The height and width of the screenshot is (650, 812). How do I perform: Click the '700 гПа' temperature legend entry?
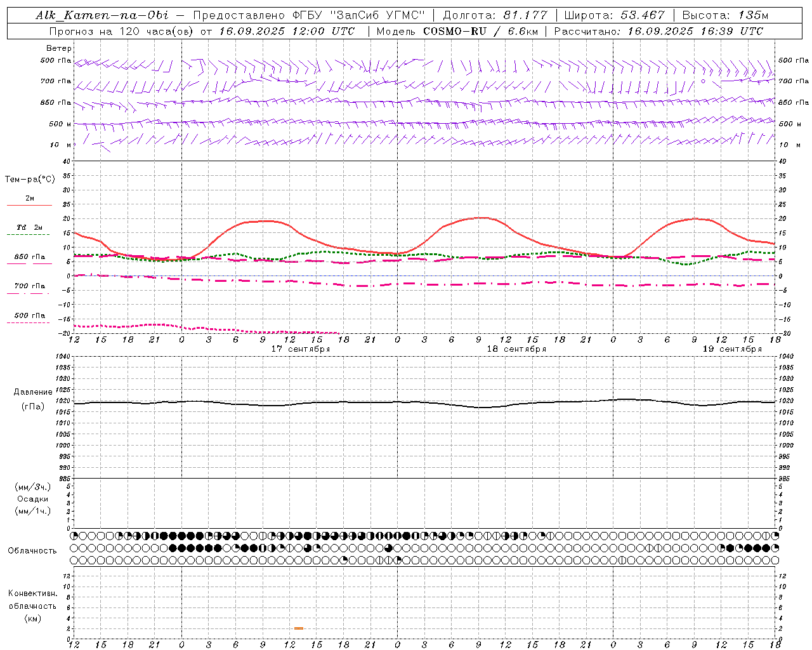[29, 286]
